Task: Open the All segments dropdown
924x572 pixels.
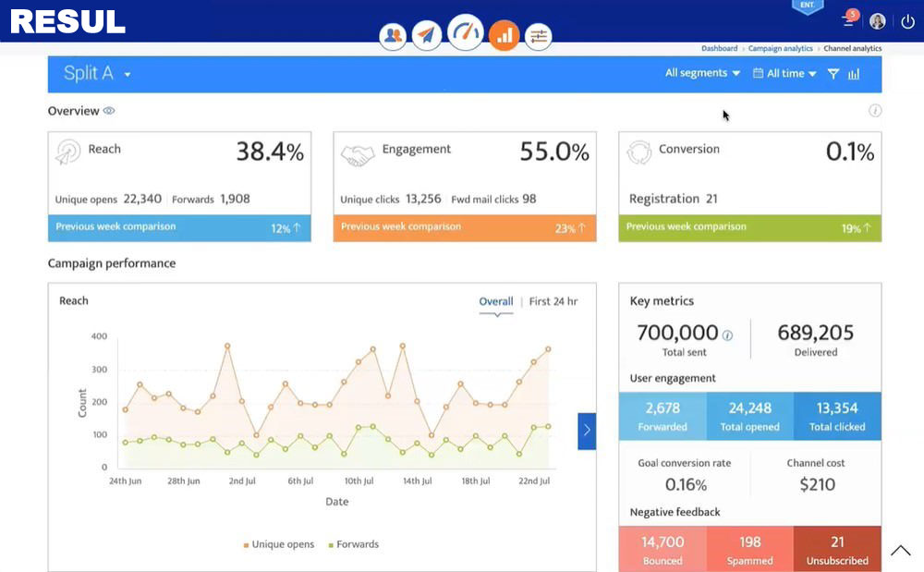Action: click(x=702, y=73)
